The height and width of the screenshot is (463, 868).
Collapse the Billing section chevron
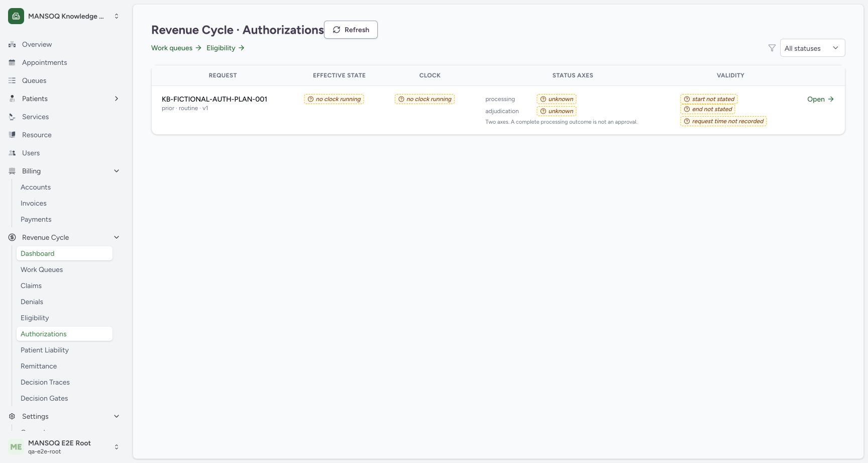tap(117, 171)
